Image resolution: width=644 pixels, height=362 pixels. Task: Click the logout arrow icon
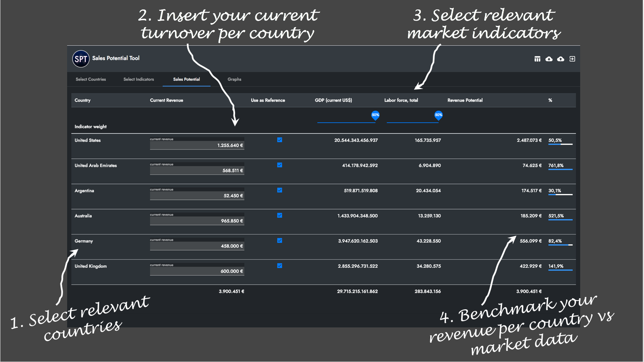coord(572,59)
